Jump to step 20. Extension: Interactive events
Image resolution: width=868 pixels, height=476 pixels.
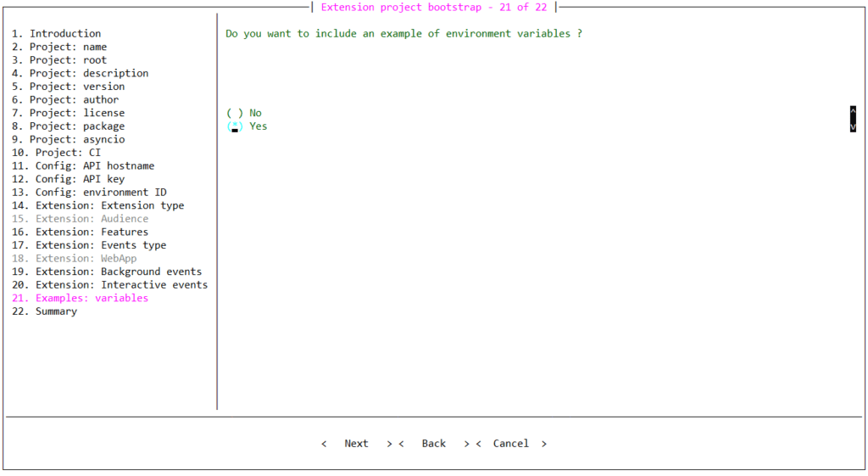[110, 285]
